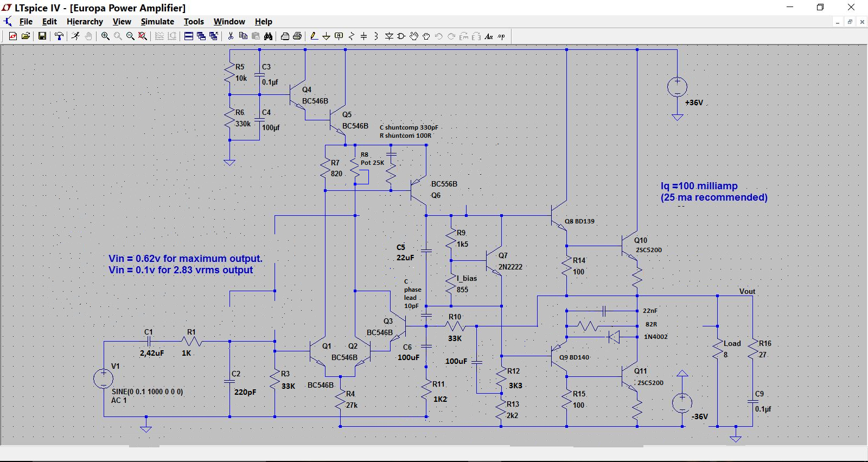Open the Tools menu
The height and width of the screenshot is (462, 868).
(194, 22)
